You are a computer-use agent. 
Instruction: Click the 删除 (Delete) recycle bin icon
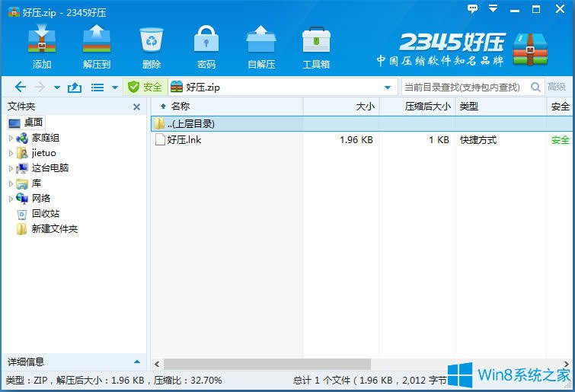[x=151, y=45]
